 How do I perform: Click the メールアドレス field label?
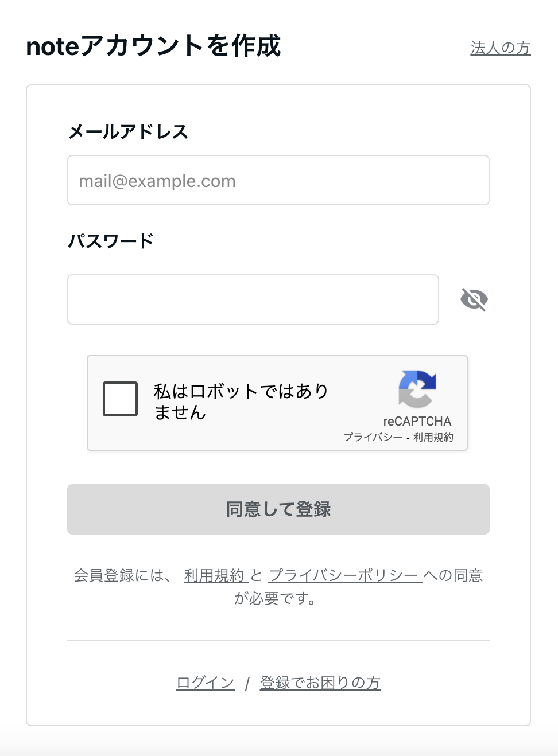128,132
